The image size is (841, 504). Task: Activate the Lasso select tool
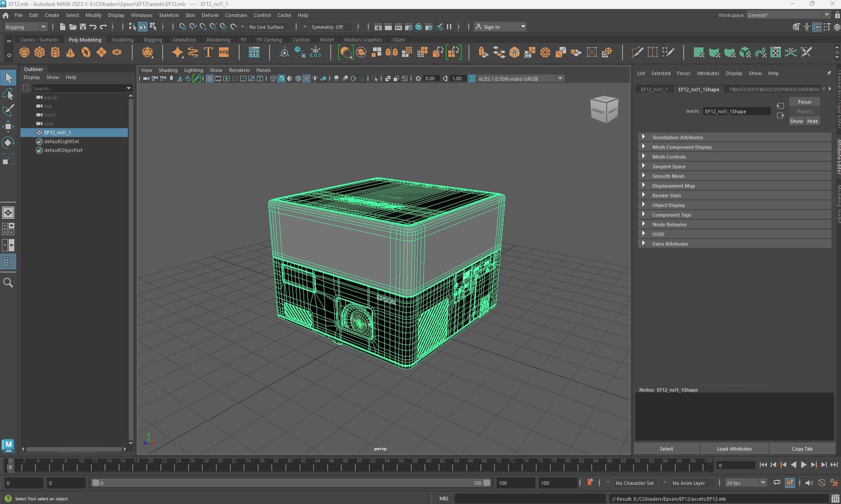8,95
